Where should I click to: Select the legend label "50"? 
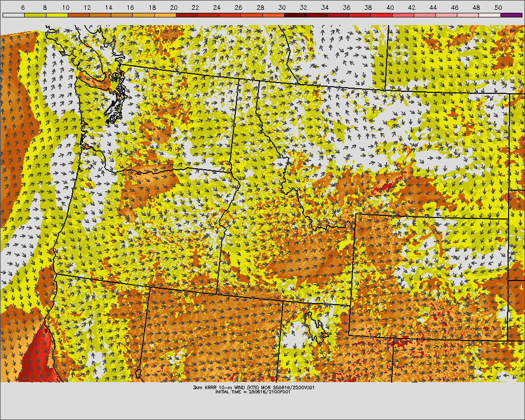pyautogui.click(x=498, y=7)
